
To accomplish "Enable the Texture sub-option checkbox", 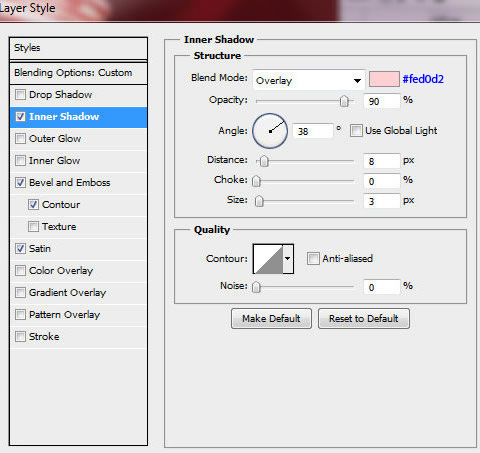I will [x=33, y=227].
